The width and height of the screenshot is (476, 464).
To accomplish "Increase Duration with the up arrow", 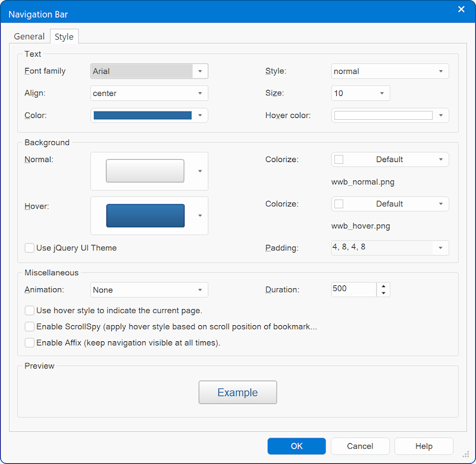I will pyautogui.click(x=383, y=287).
